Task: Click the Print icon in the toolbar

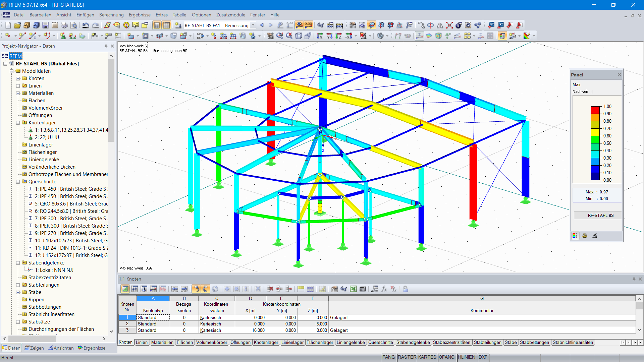Action: pos(64,25)
